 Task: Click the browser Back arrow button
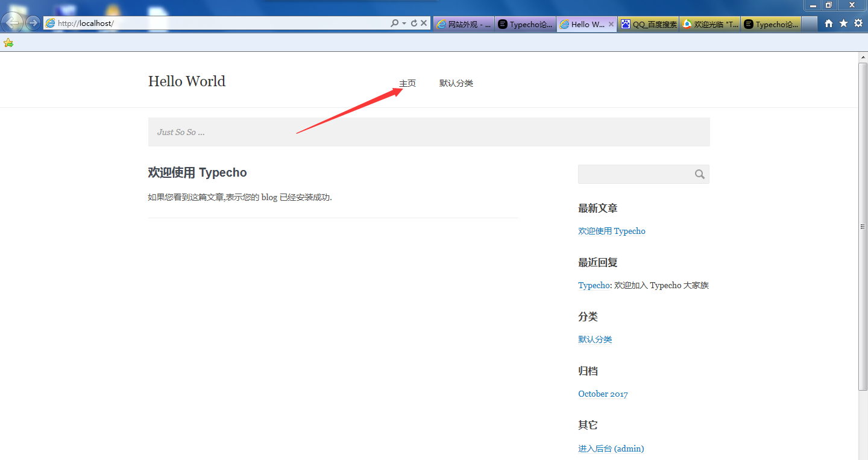click(12, 23)
